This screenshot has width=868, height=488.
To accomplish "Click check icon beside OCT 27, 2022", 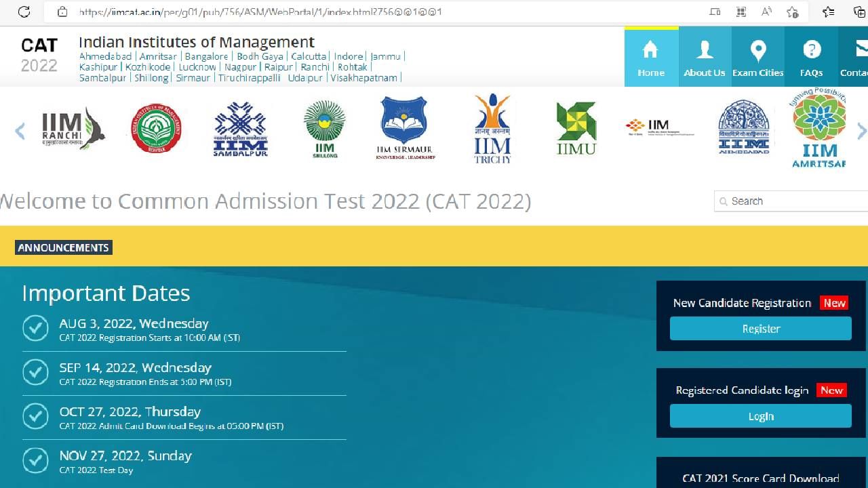I will [35, 416].
